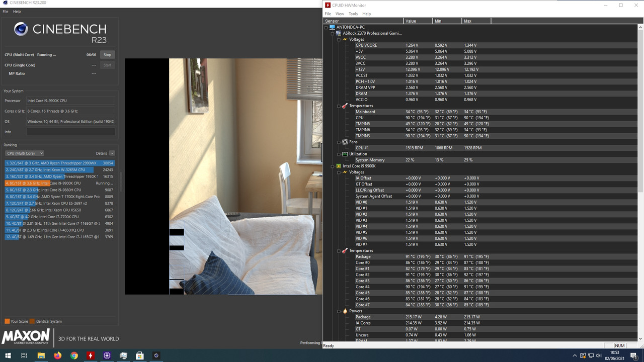Viewport: 644px width, 362px height.
Task: Open File Explorer from taskbar
Action: pyautogui.click(x=41, y=355)
